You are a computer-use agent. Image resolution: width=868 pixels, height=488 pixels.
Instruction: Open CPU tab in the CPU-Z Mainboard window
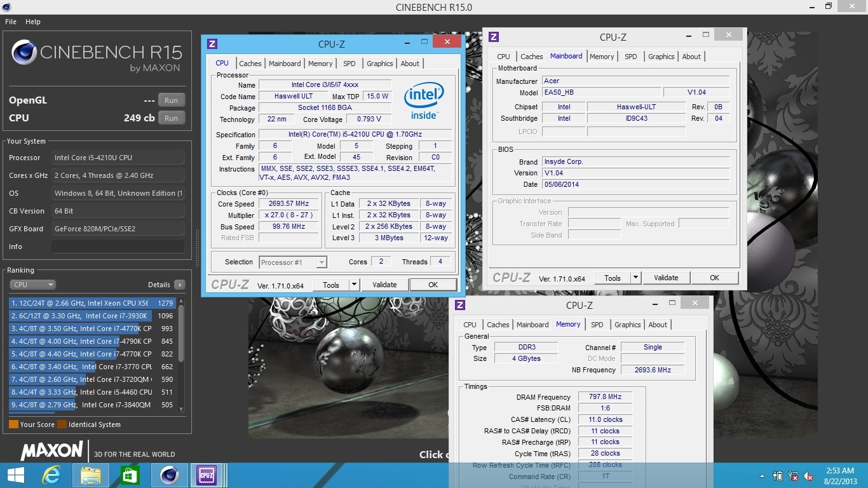click(x=504, y=57)
